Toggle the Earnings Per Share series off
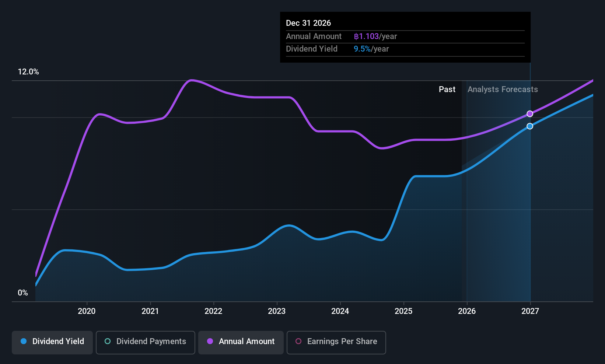 (336, 342)
